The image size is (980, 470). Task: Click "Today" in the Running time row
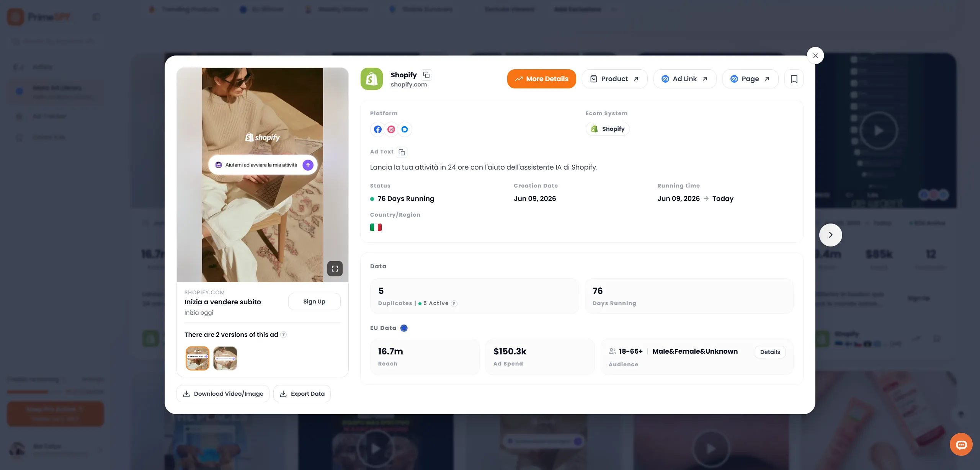pyautogui.click(x=723, y=199)
